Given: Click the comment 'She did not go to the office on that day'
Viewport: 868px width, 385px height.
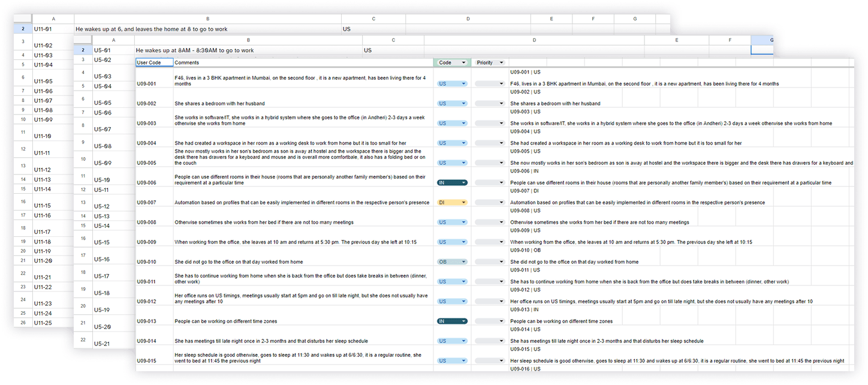Looking at the screenshot, I should (239, 262).
